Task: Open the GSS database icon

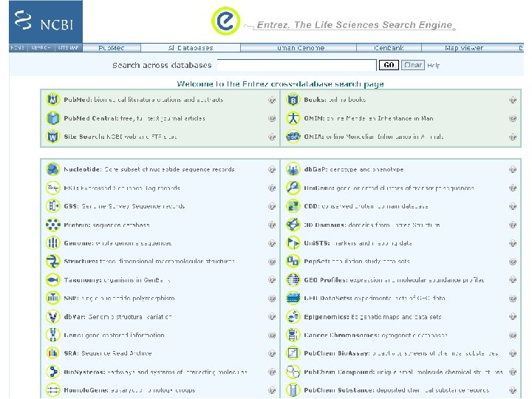Action: (53, 206)
